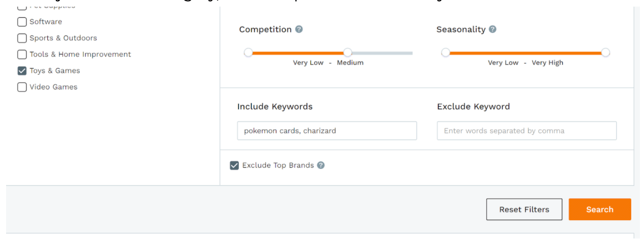Click the Exclude Top Brands label text
This screenshot has width=644, height=241.
pyautogui.click(x=278, y=165)
